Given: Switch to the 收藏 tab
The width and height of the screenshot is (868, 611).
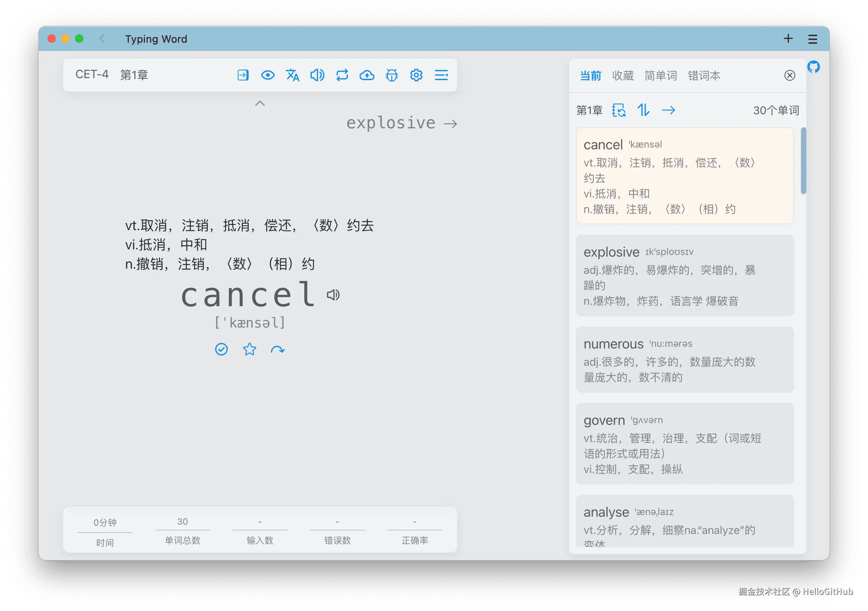Looking at the screenshot, I should (x=623, y=76).
